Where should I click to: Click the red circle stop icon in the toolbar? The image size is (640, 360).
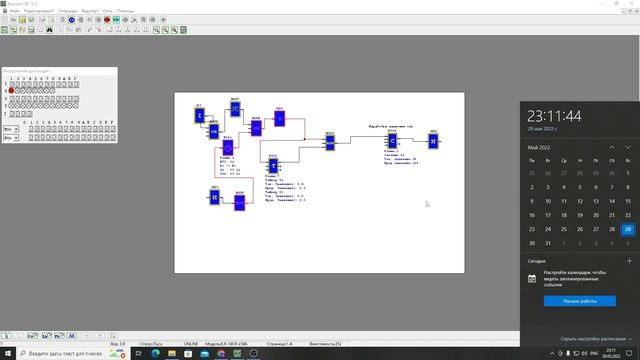(107, 20)
